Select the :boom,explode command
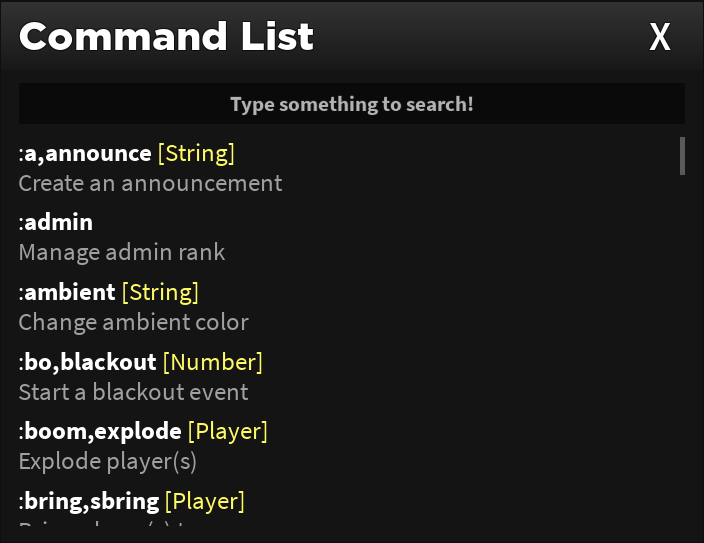 (x=102, y=431)
